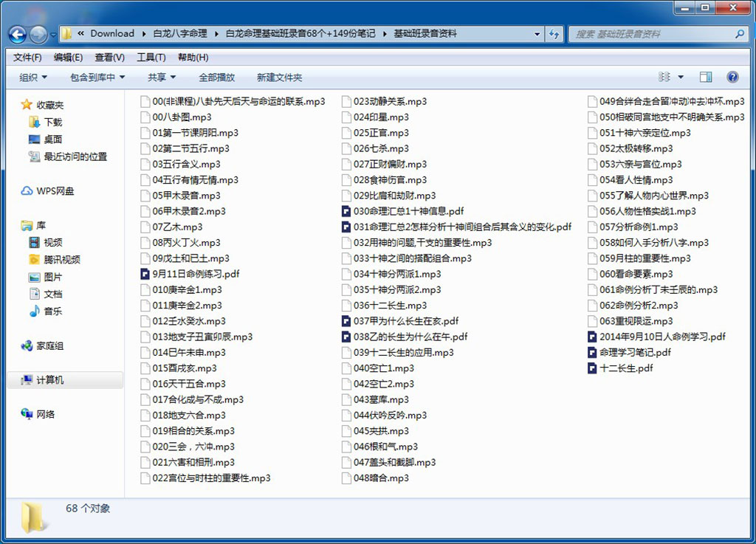Click the 新建文件夹 button
This screenshot has width=756, height=544.
point(280,77)
